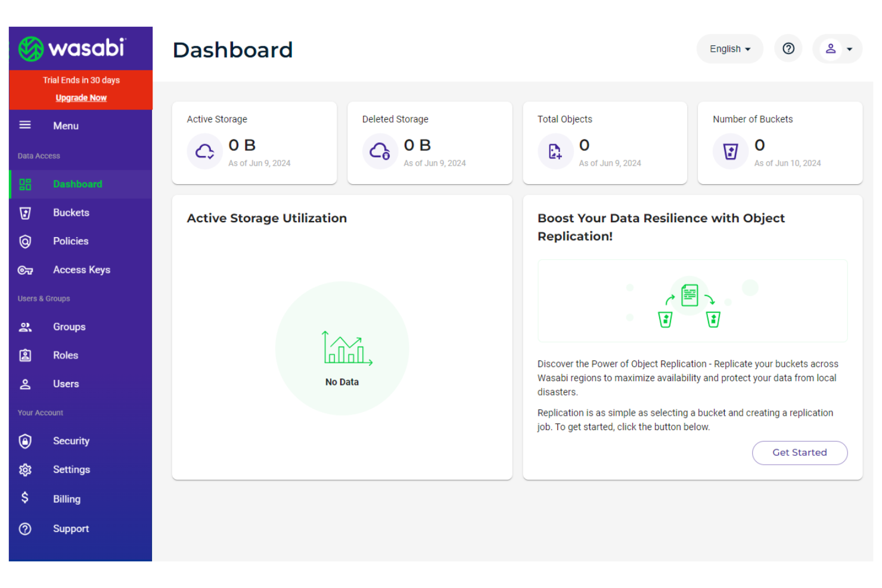Screen dimensions: 882x588
Task: Open the English language dropdown
Action: (730, 49)
